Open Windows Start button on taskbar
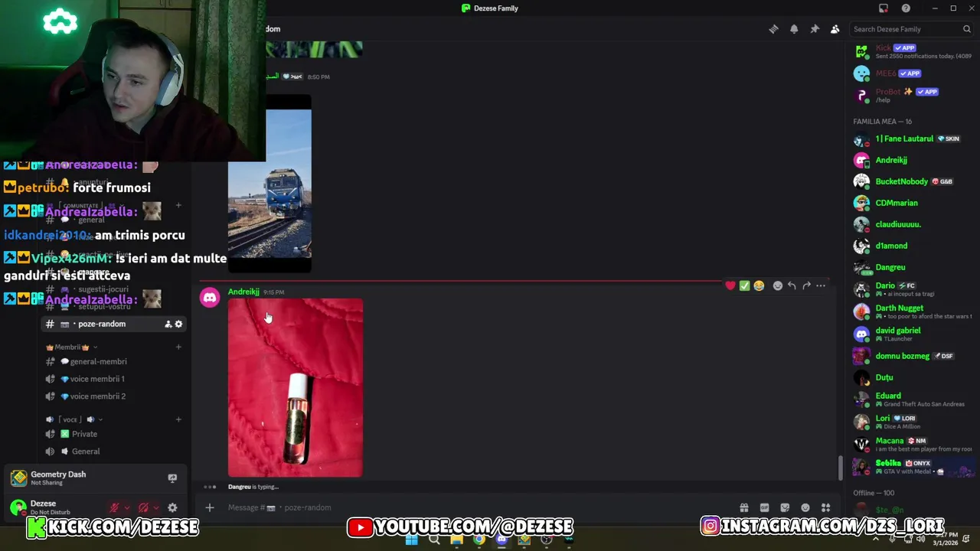 click(412, 540)
